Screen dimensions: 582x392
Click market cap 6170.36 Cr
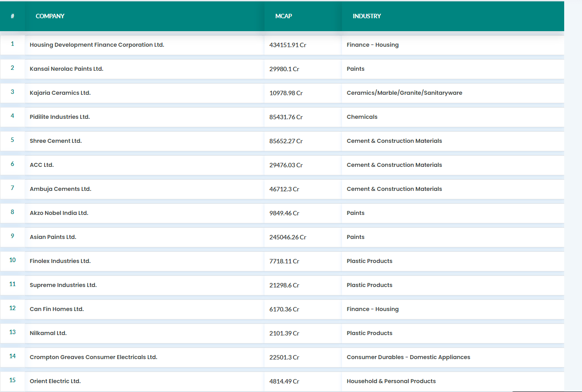pos(284,309)
